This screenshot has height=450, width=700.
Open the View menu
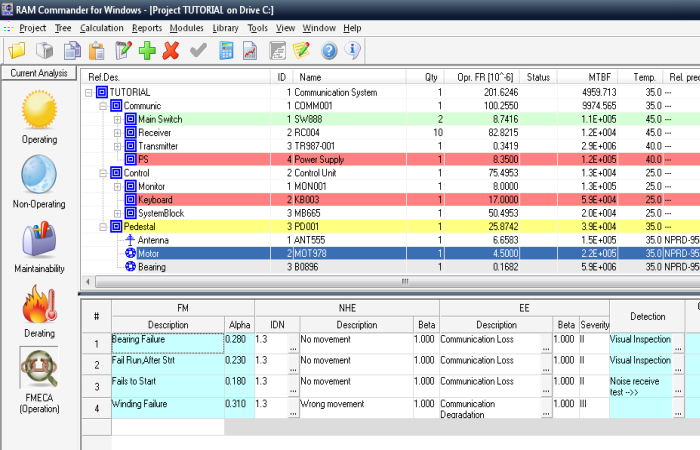click(285, 28)
